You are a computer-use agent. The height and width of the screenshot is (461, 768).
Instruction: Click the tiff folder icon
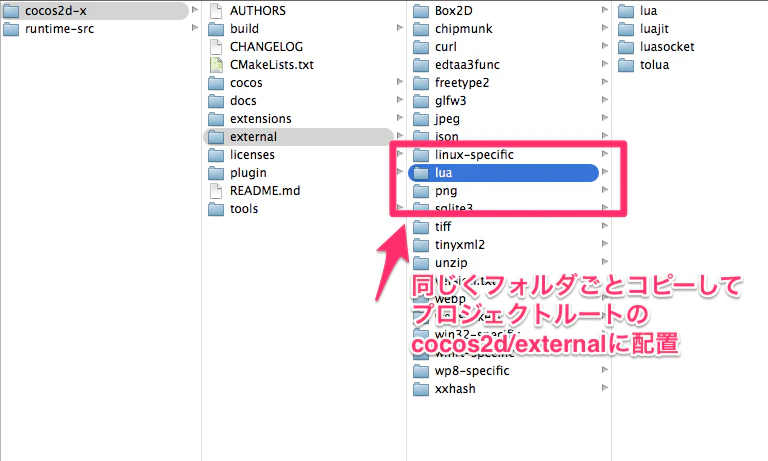click(421, 227)
